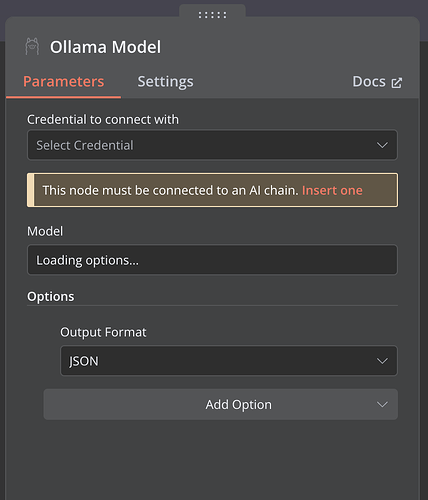428x500 pixels.
Task: Click the dotted drag handle at top
Action: [212, 15]
